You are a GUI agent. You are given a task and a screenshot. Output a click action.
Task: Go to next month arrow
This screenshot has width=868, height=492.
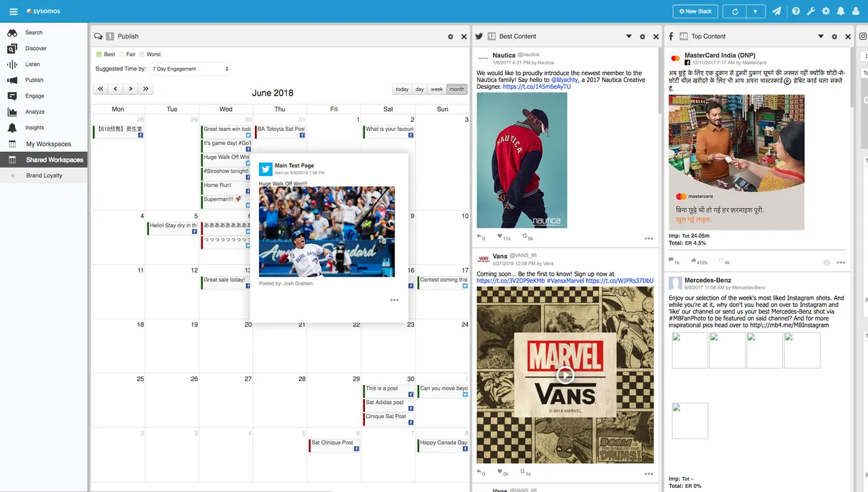click(130, 89)
